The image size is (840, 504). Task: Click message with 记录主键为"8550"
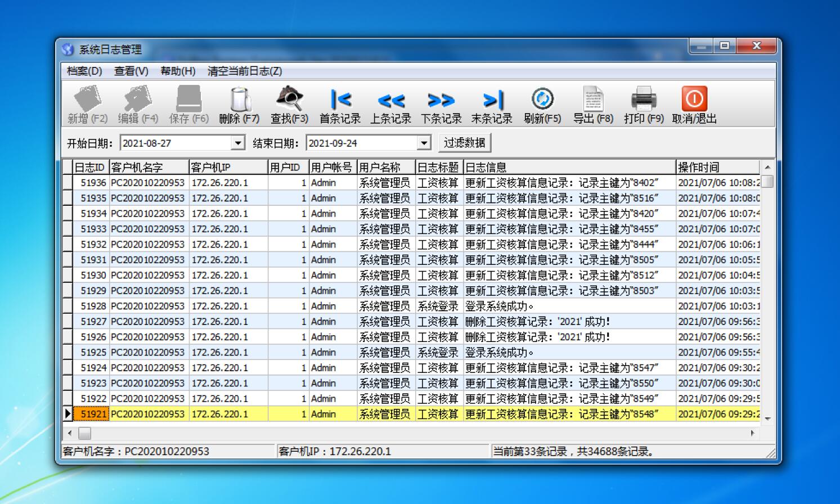(x=569, y=383)
